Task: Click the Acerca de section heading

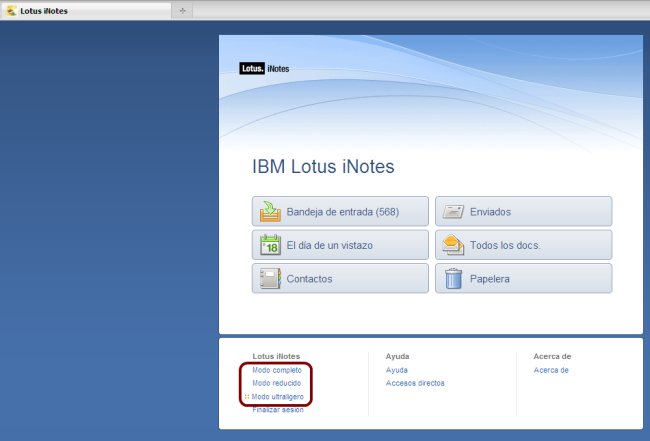Action: point(552,356)
